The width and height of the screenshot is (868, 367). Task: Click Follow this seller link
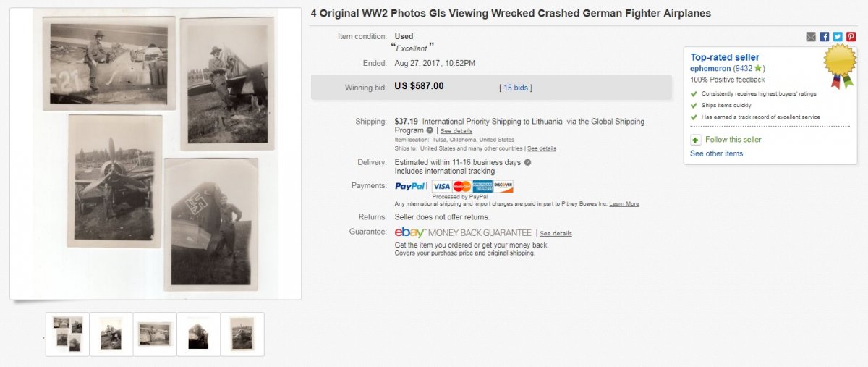pos(732,140)
